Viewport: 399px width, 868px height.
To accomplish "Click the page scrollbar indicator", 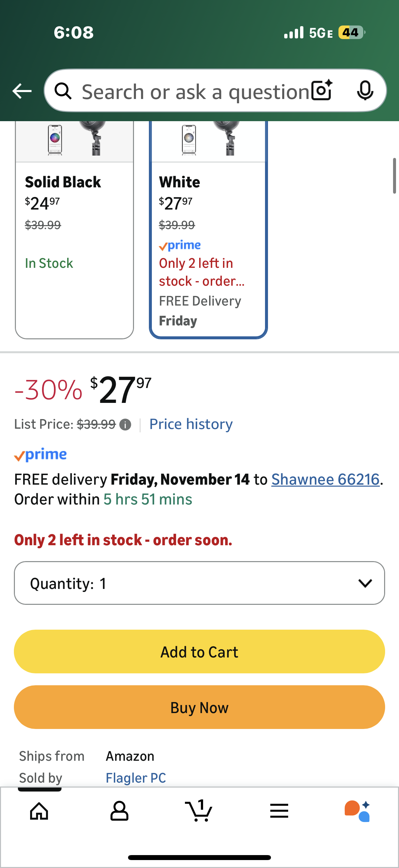I will [x=394, y=175].
